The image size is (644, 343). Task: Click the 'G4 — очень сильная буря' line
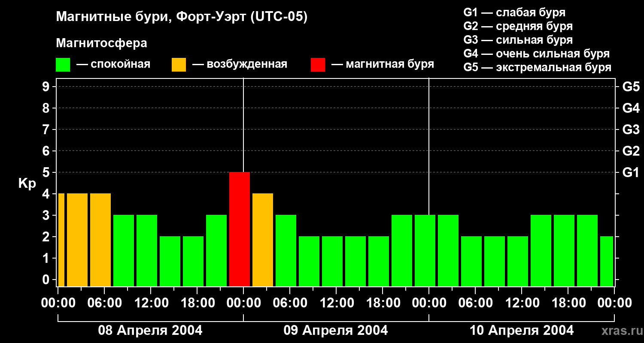coord(536,54)
